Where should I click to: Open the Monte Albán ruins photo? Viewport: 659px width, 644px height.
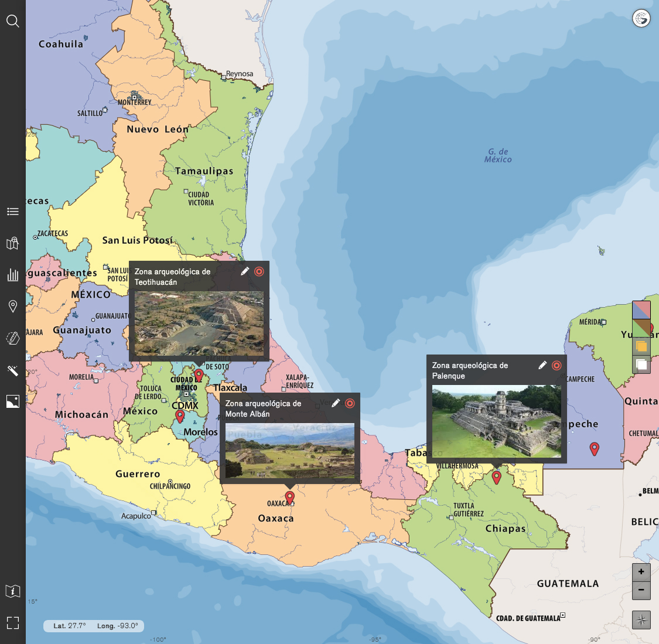(x=290, y=451)
